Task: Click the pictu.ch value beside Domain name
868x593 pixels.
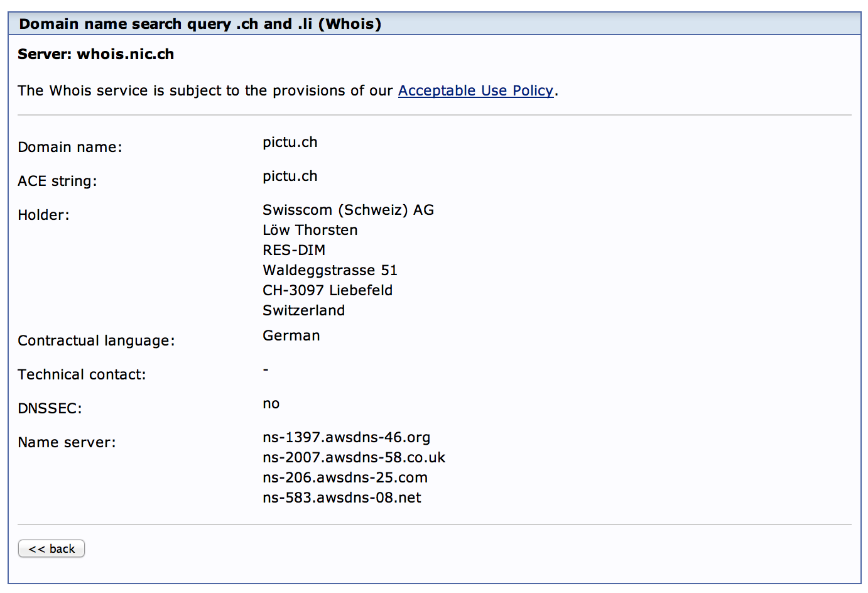Action: 290,143
